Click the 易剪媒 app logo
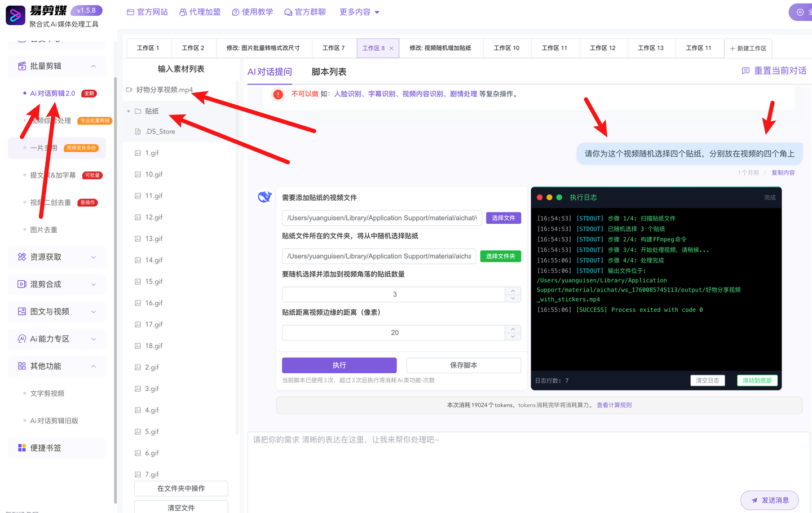Viewport: 812px width, 513px height. point(15,15)
